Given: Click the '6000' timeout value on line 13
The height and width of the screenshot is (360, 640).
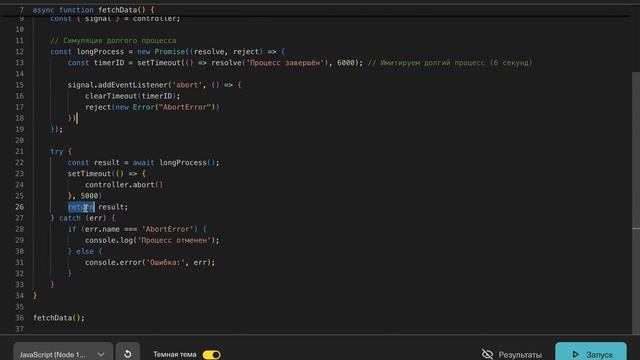Looking at the screenshot, I should (x=346, y=63).
